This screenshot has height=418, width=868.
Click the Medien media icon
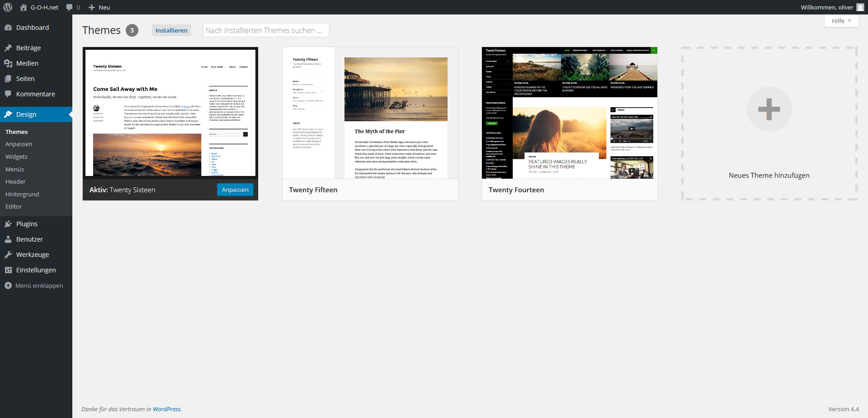click(x=8, y=63)
